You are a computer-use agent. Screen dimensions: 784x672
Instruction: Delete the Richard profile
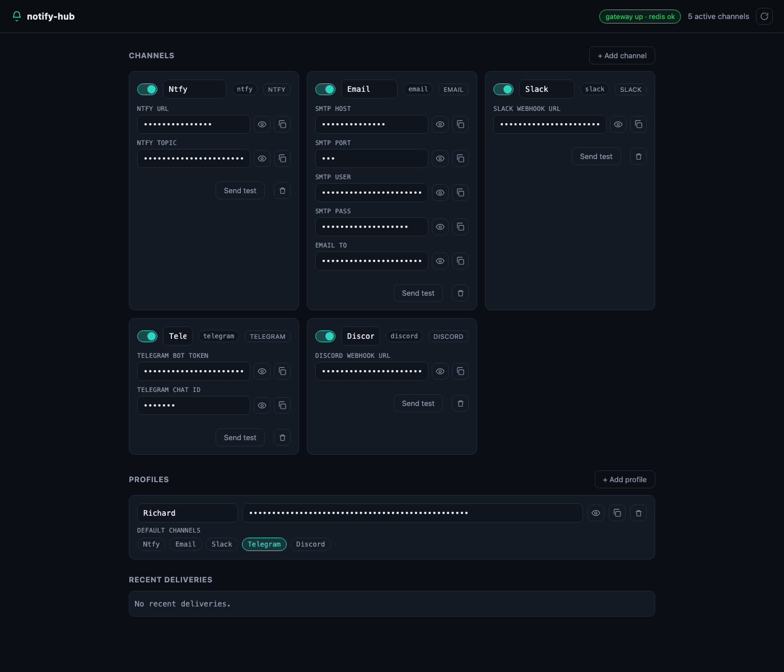coord(638,513)
